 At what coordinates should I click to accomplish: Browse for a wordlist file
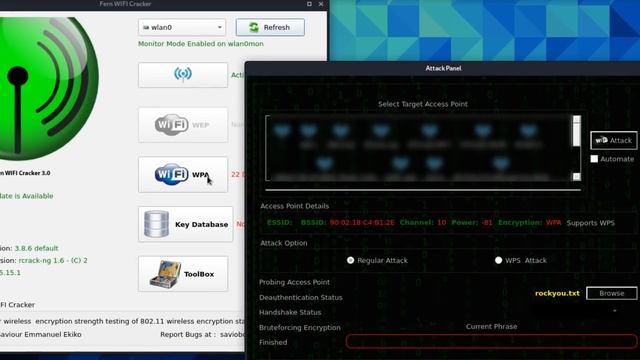click(611, 293)
